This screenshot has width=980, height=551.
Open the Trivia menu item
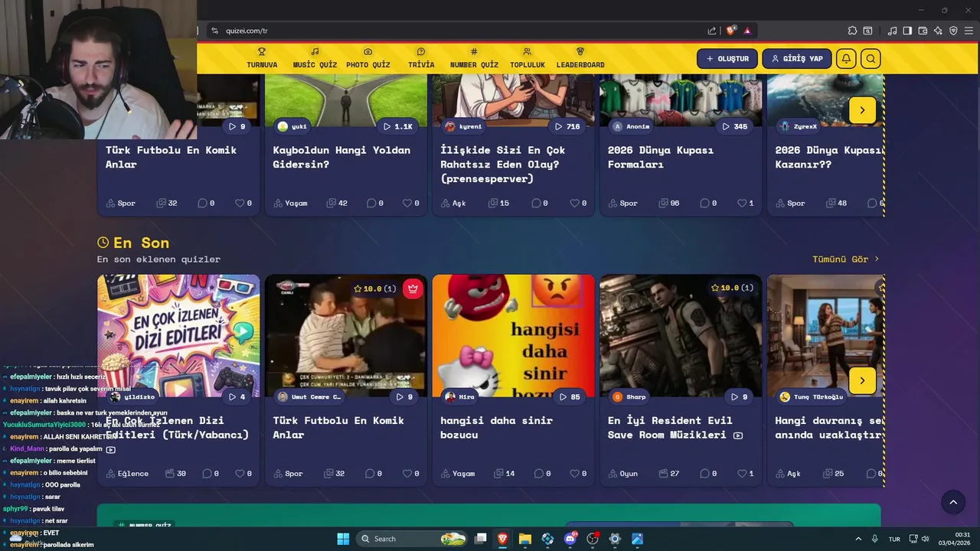421,58
